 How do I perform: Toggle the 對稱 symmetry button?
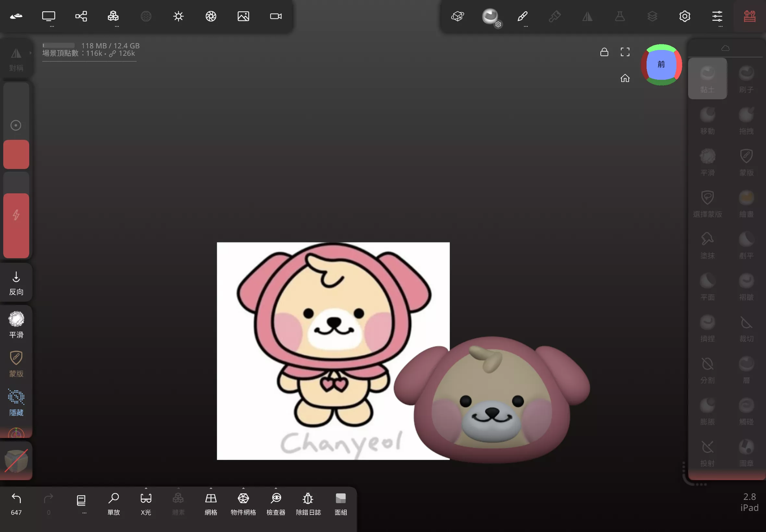(16, 59)
